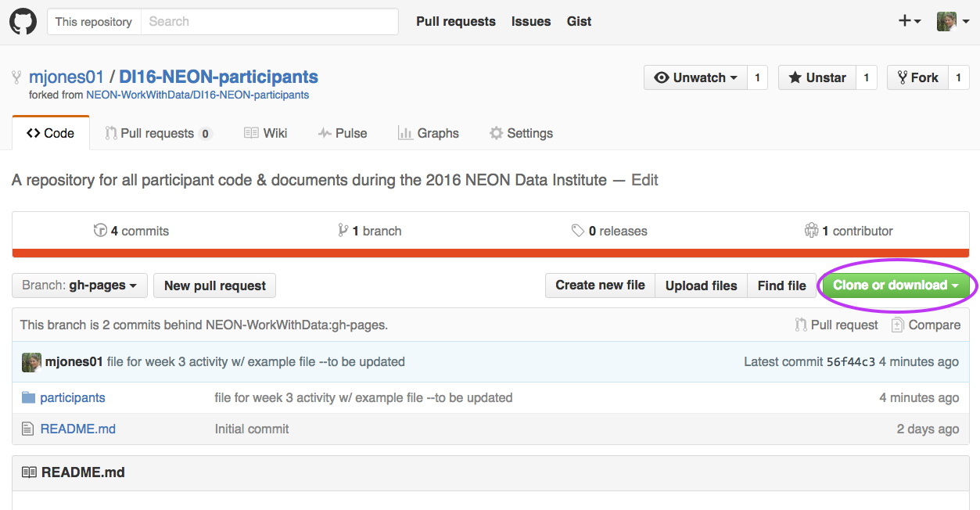The height and width of the screenshot is (510, 980).
Task: Open the Settings tab
Action: tap(521, 133)
